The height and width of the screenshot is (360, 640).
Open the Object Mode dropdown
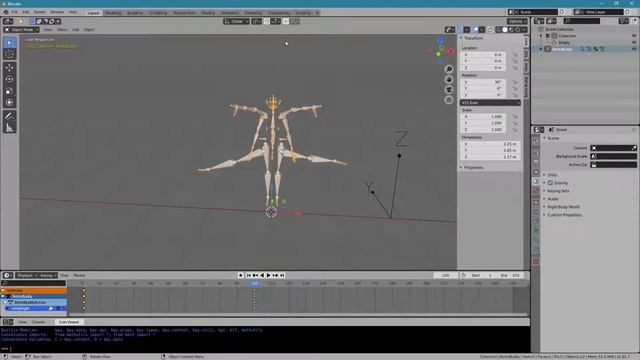click(x=22, y=30)
